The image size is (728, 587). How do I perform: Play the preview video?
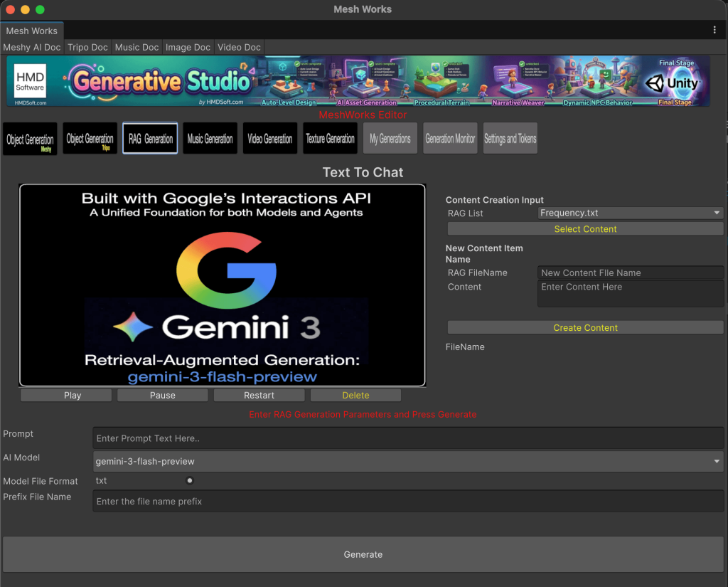click(66, 395)
